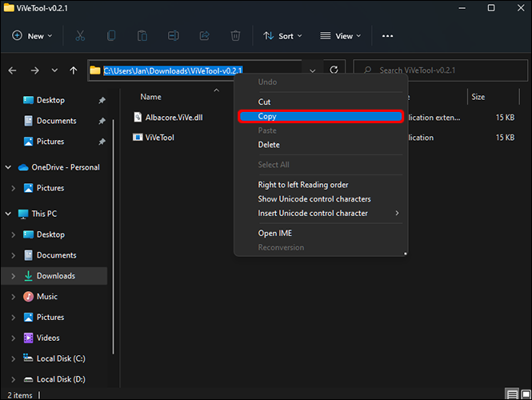Choose Cut from the context menu
532x400 pixels.
pyautogui.click(x=265, y=102)
